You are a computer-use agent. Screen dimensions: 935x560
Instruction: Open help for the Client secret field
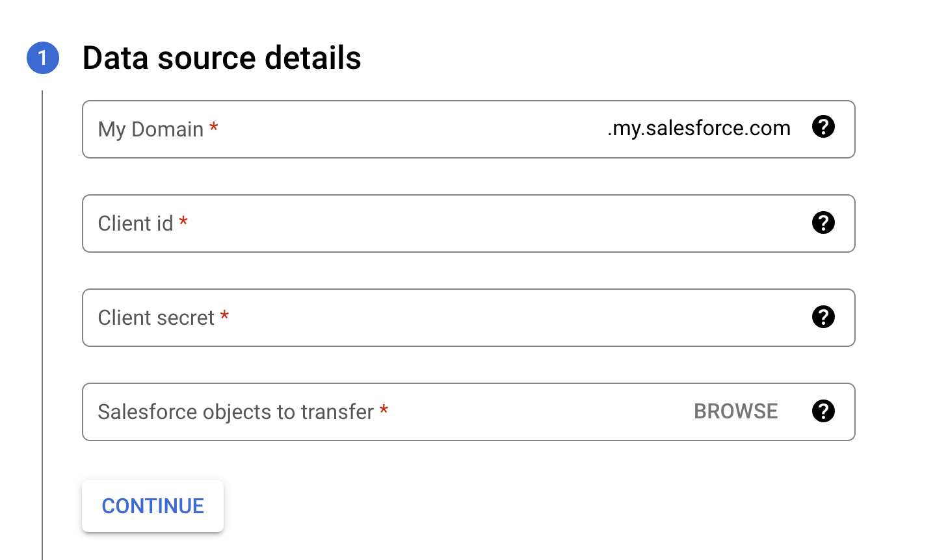pos(823,317)
